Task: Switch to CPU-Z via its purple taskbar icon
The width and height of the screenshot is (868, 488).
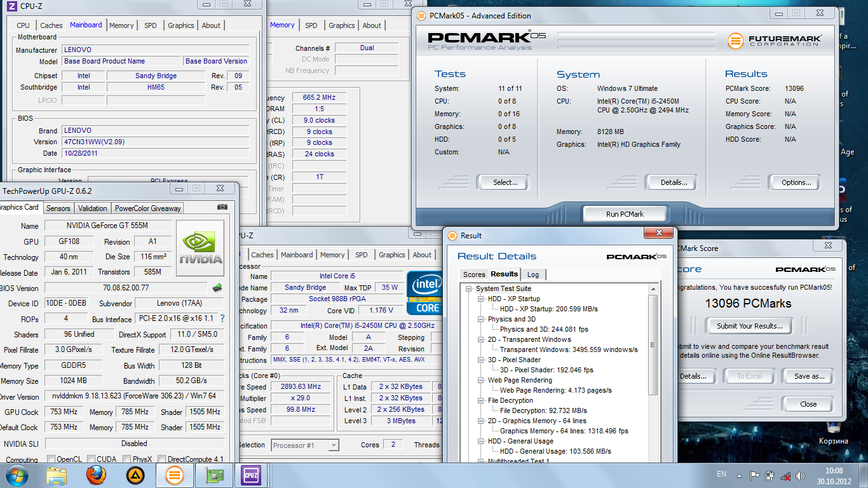Action: tap(250, 475)
